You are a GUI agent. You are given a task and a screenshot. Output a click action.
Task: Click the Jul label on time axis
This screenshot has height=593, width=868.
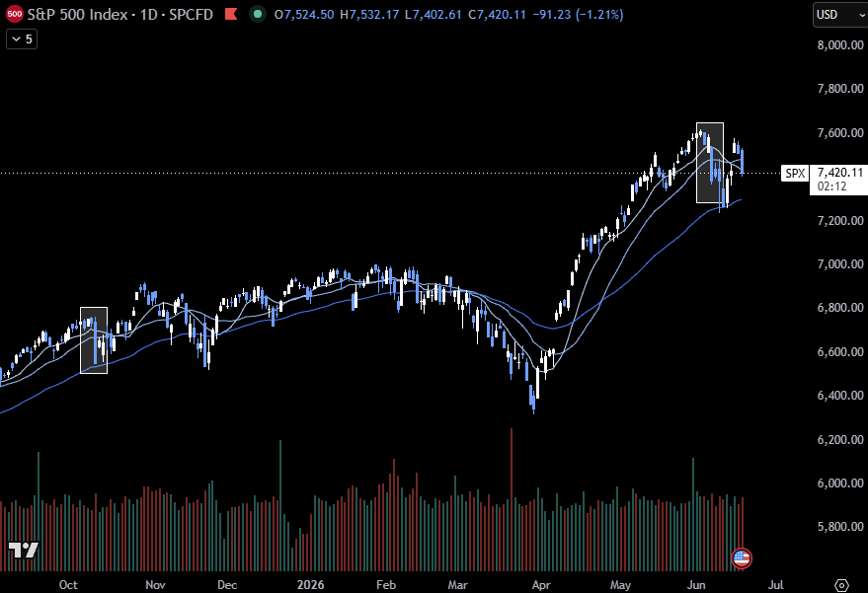click(776, 585)
